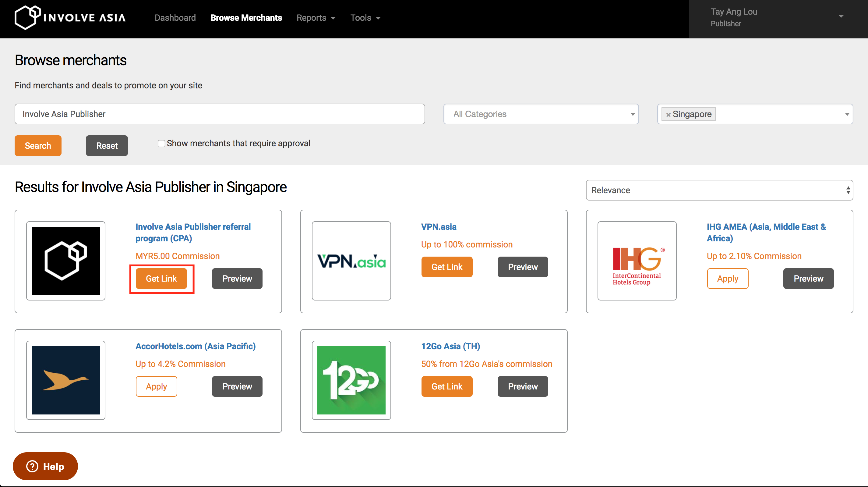
Task: Open Involve Asia Publisher referral program link
Action: 193,233
